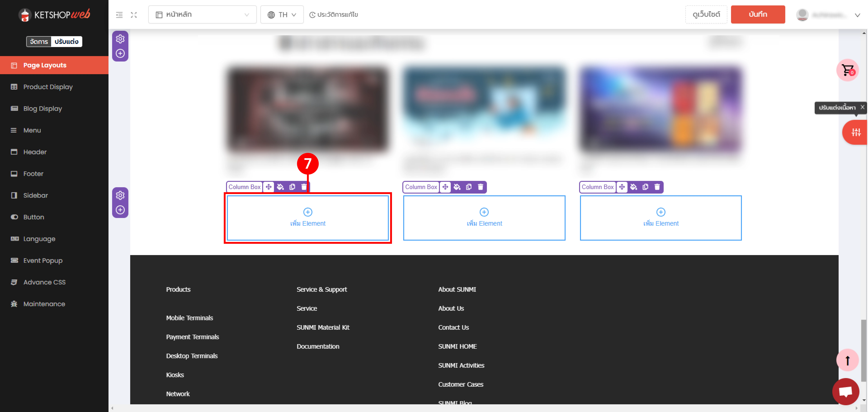The image size is (868, 412).
Task: Open Page Layouts menu
Action: 54,65
